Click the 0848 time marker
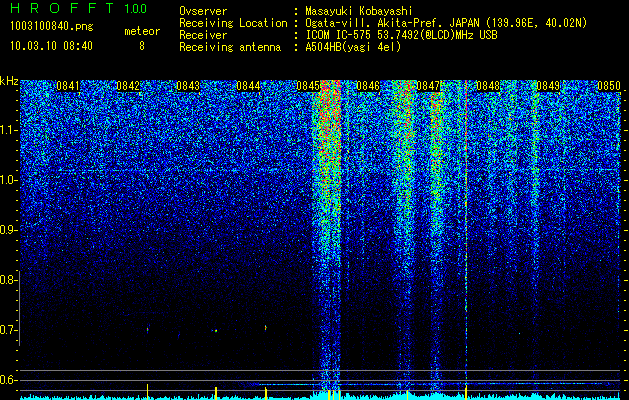The image size is (629, 400). [488, 86]
